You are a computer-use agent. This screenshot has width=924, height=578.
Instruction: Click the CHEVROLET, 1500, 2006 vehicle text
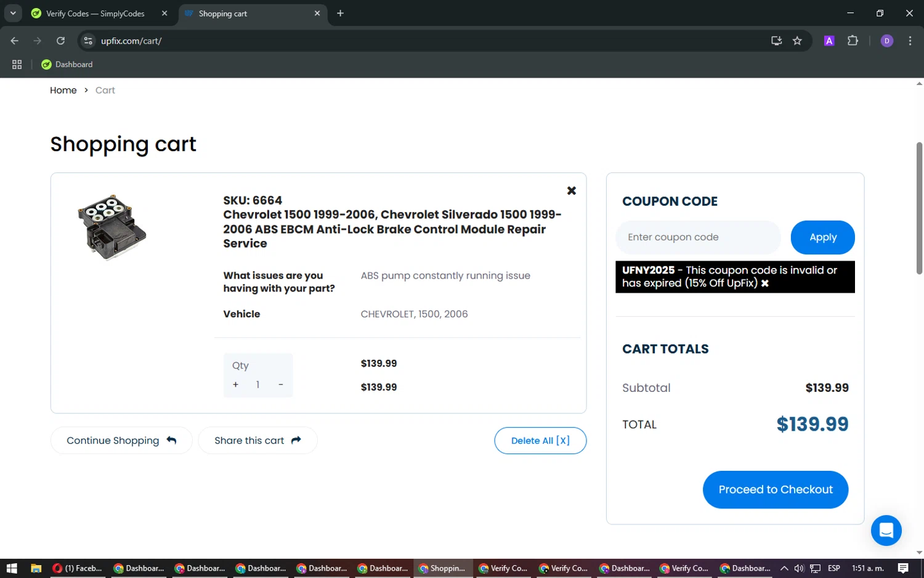coord(414,314)
